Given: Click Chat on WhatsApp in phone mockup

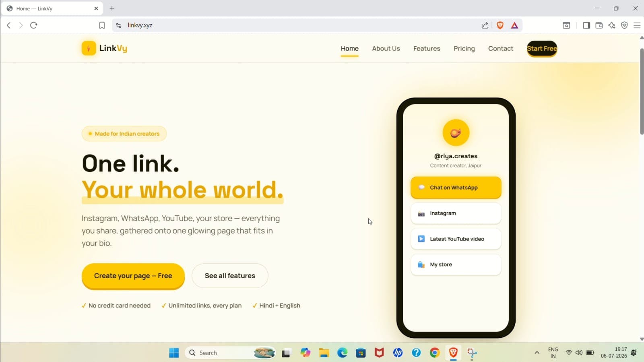Looking at the screenshot, I should click(x=456, y=188).
